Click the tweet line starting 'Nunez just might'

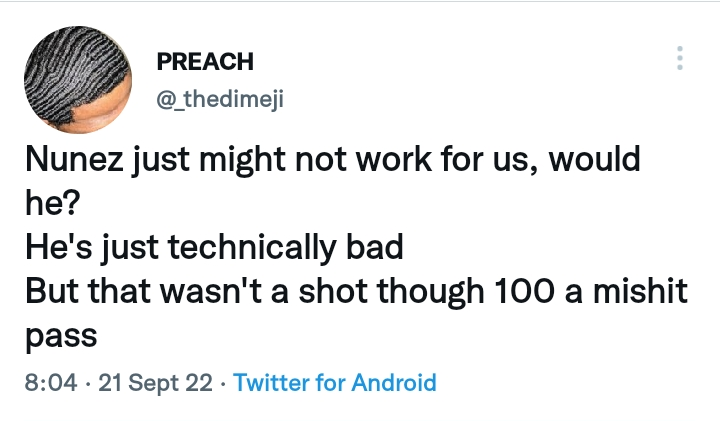[x=330, y=160]
